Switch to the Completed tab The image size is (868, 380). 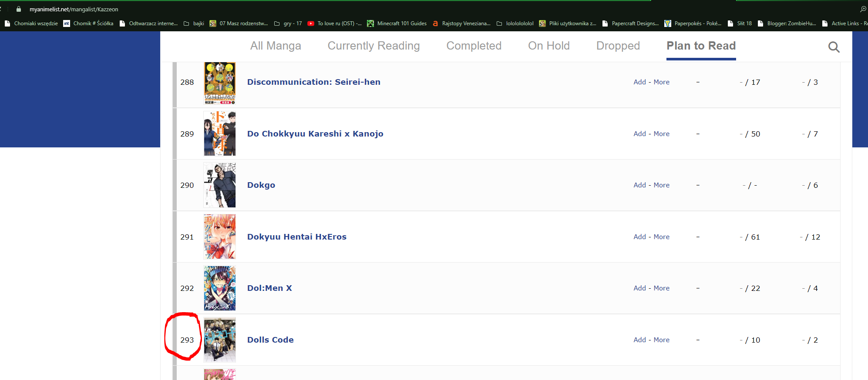pos(474,46)
